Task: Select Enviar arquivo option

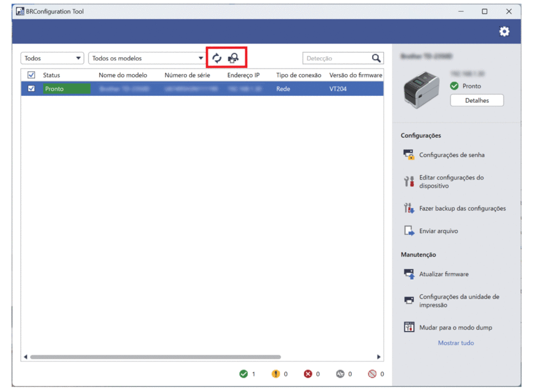Action: [x=439, y=231]
